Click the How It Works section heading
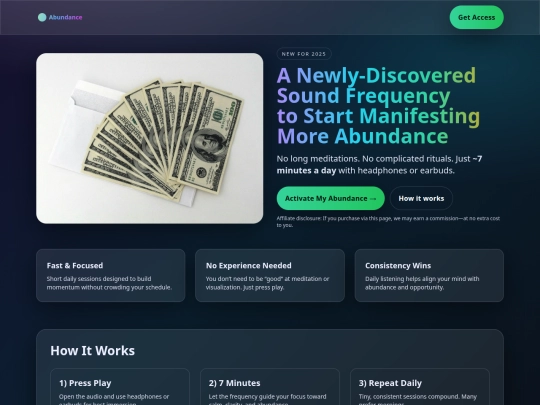This screenshot has width=540, height=405. [x=92, y=351]
